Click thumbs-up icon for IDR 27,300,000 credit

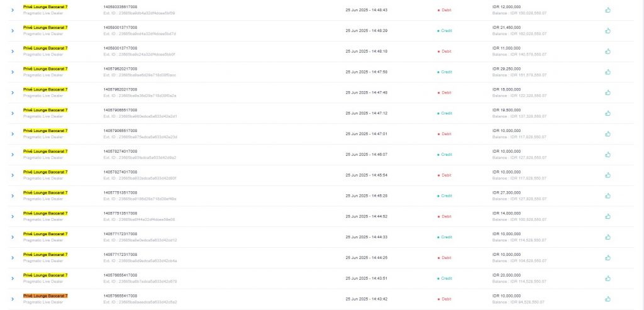(x=608, y=196)
